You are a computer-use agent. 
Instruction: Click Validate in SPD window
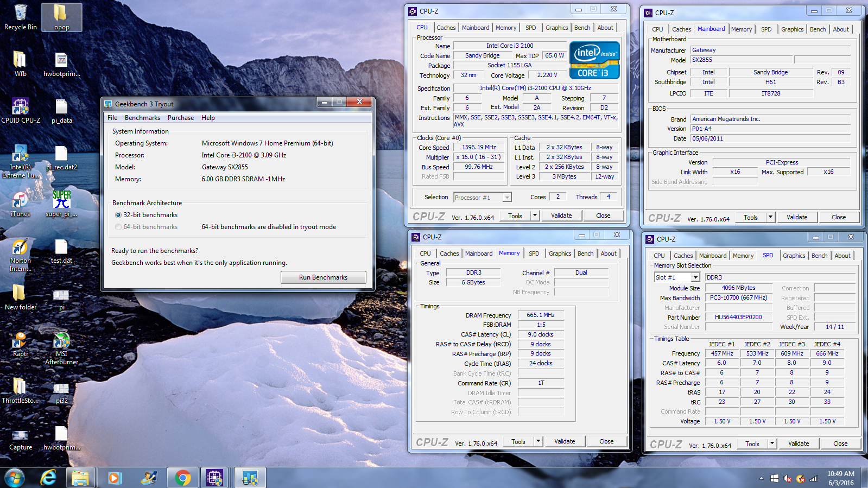point(799,443)
